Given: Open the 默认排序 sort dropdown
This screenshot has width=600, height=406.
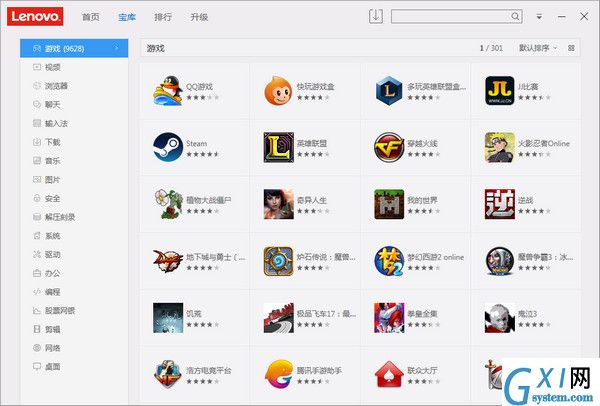Looking at the screenshot, I should click(538, 48).
